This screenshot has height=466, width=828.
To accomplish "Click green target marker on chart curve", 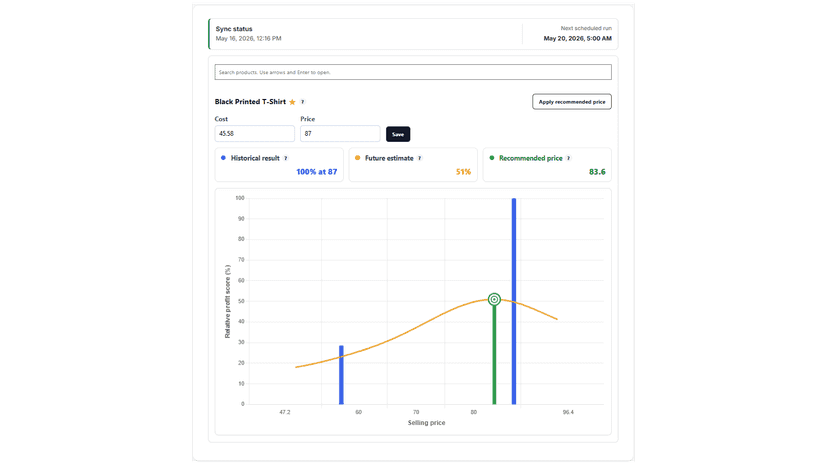I will (494, 300).
